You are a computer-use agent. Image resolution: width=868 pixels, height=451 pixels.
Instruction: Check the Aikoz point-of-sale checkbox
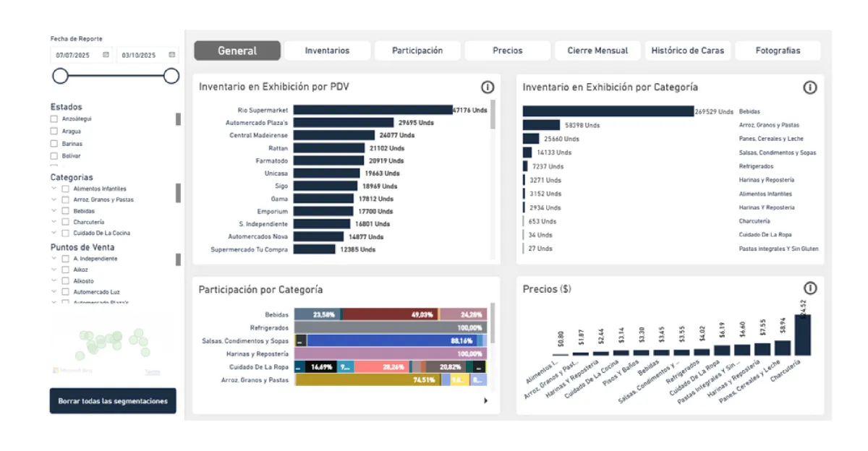click(x=66, y=270)
